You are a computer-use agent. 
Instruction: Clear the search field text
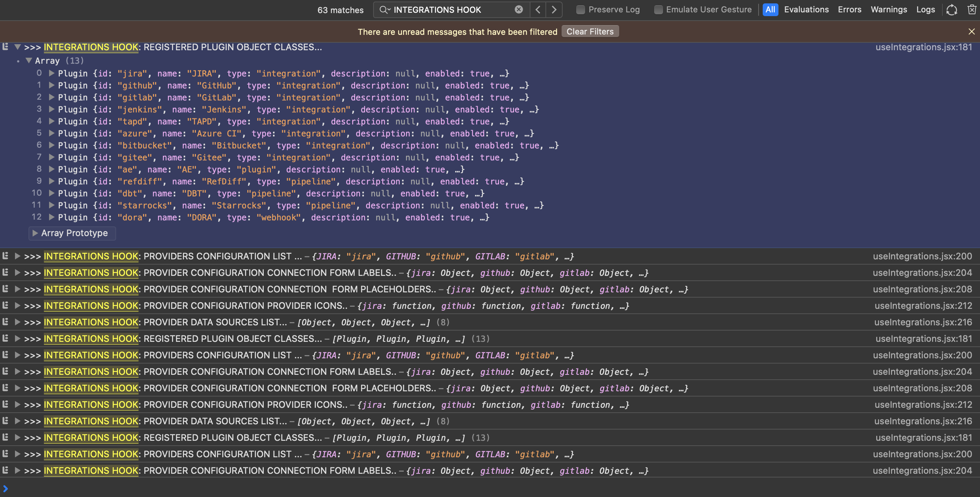tap(518, 9)
